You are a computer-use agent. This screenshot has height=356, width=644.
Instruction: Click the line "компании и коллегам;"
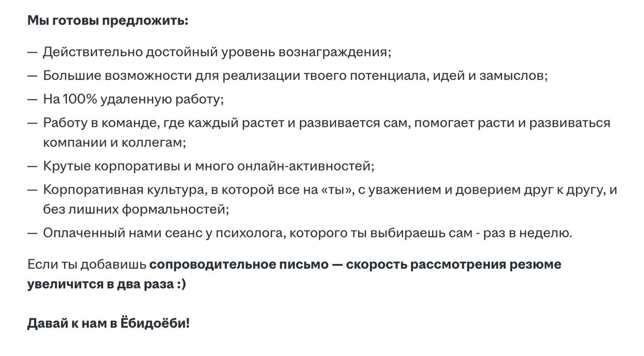pyautogui.click(x=115, y=142)
